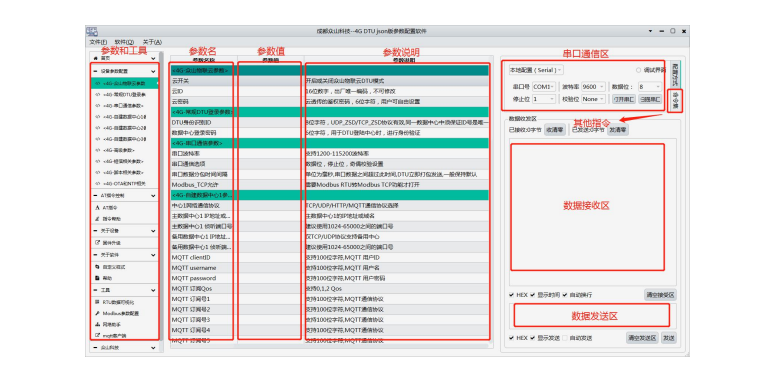Select <4G-OTA和NTP相关 sidebar entry
The width and height of the screenshot is (782, 376).
125,183
